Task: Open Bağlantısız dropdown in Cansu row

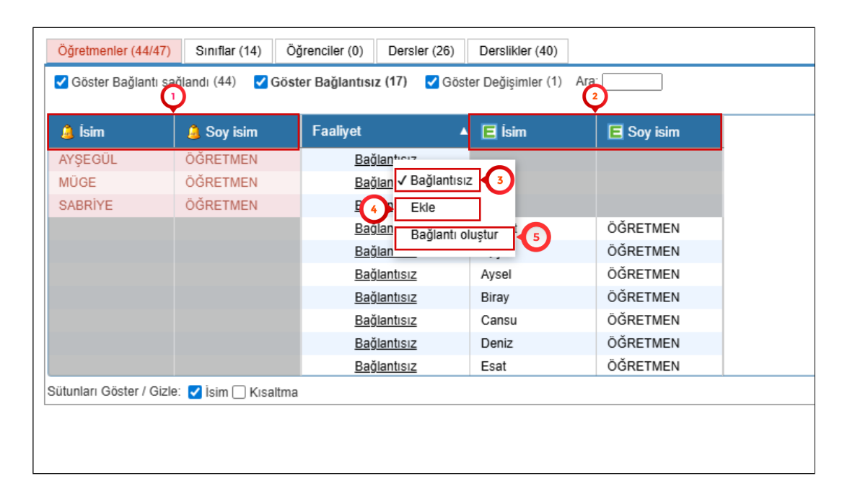Action: (385, 320)
